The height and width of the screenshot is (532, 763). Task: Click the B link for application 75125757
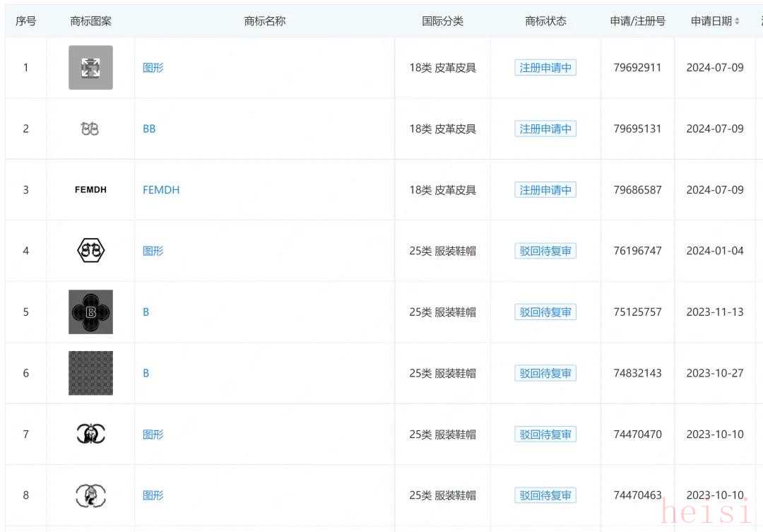coord(146,312)
